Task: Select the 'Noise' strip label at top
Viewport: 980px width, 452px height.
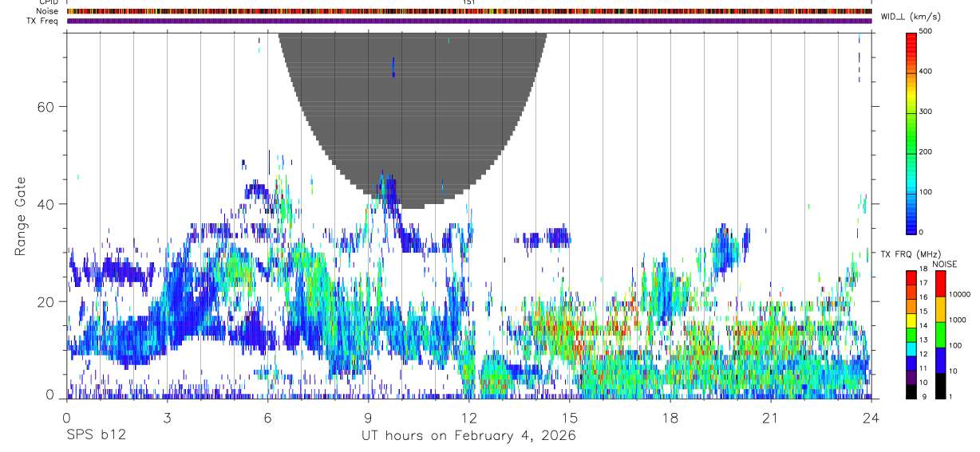Action: click(x=49, y=11)
